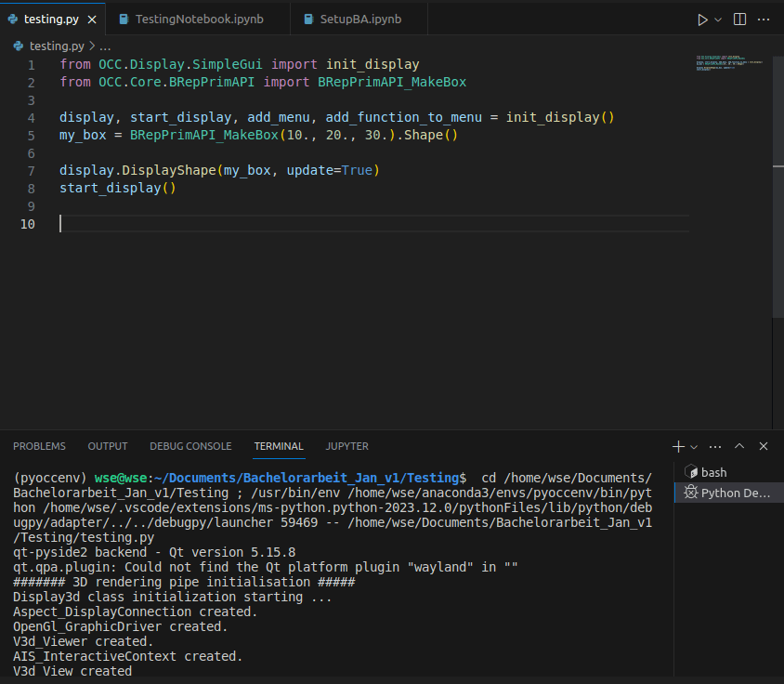Click the bash shell icon in terminal list
The height and width of the screenshot is (684, 784).
coord(692,472)
